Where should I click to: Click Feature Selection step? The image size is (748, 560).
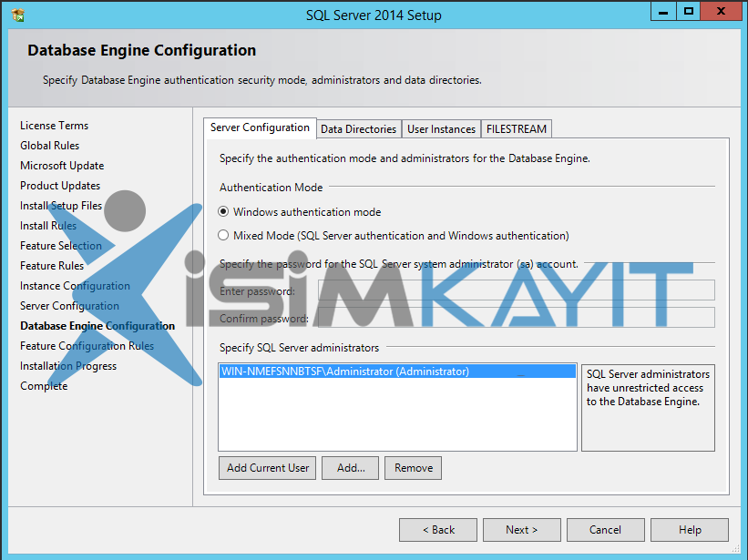[x=61, y=246]
